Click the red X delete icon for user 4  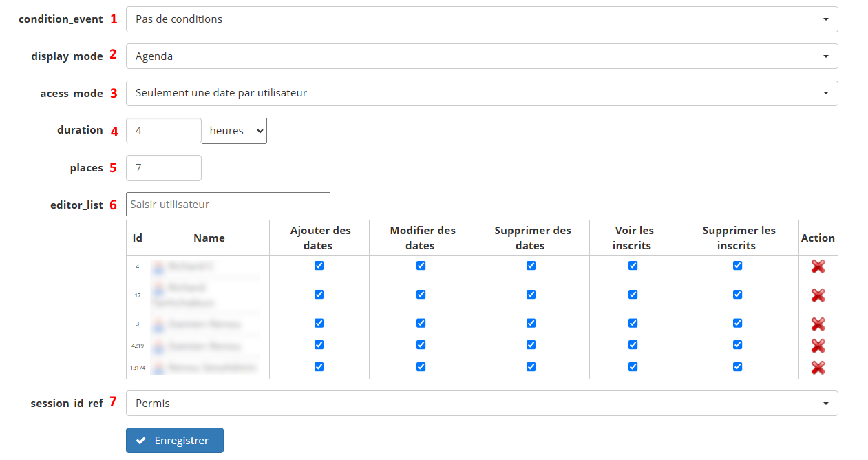point(818,266)
